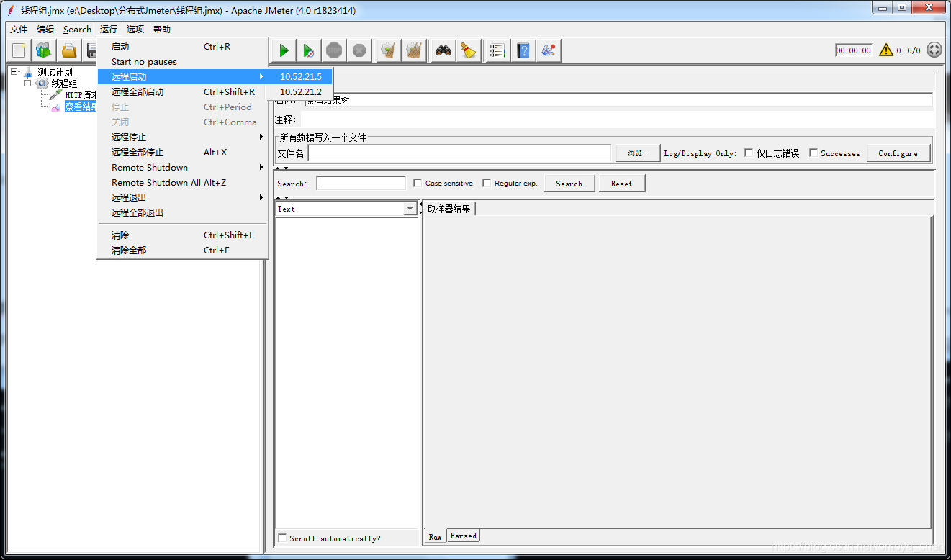The height and width of the screenshot is (560, 951).
Task: Click the What's this node icon
Action: (549, 50)
